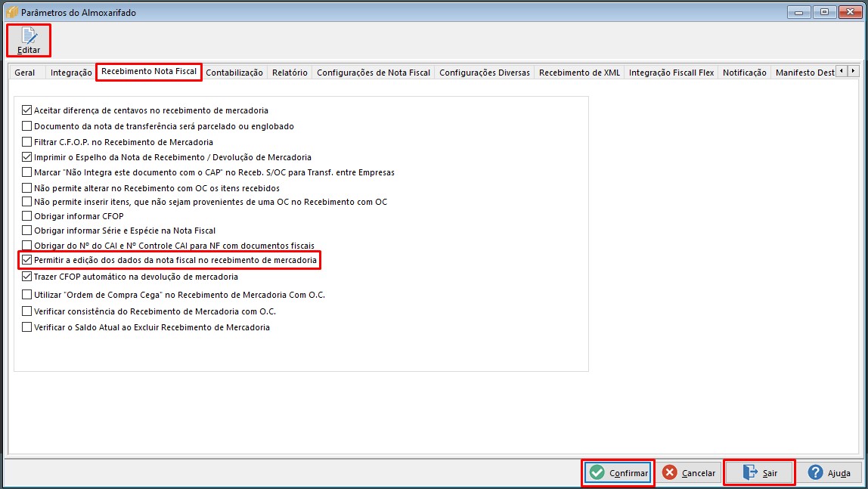This screenshot has height=489, width=868.
Task: Click the Cancelar button
Action: [689, 472]
